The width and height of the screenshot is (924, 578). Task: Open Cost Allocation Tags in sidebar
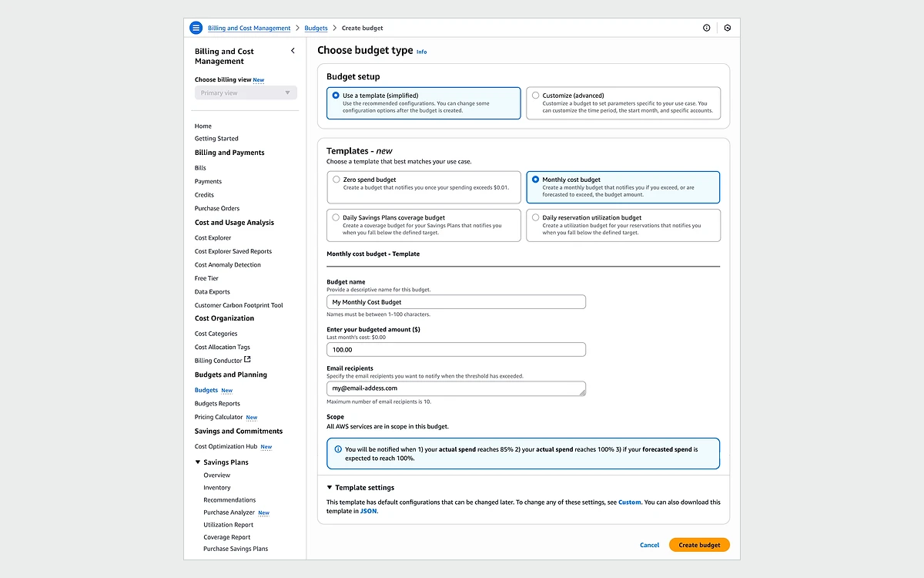[223, 347]
